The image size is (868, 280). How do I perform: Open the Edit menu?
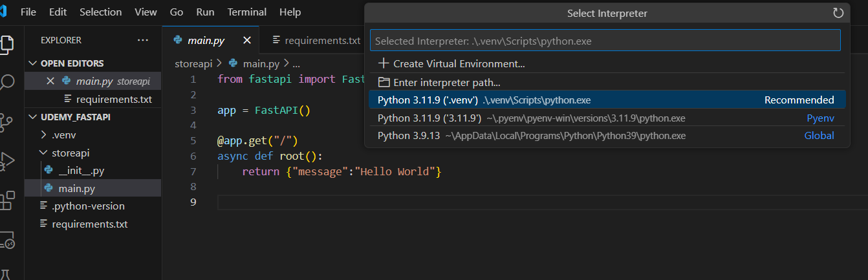coord(58,12)
